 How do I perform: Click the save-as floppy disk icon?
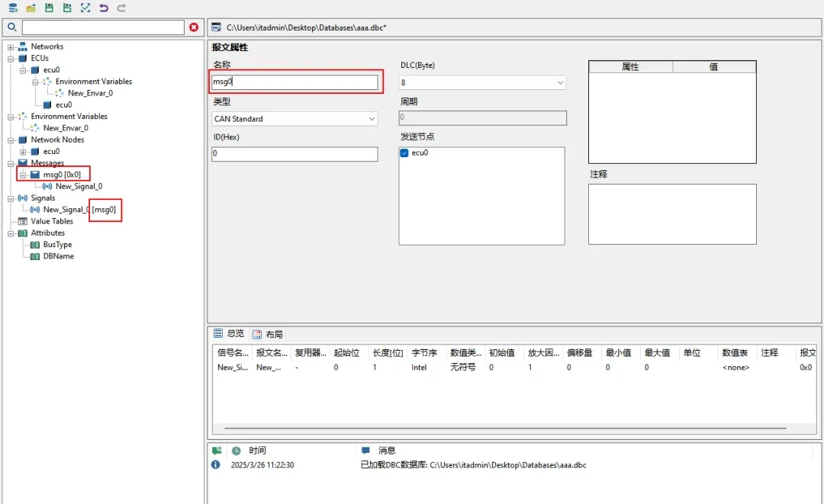[67, 8]
